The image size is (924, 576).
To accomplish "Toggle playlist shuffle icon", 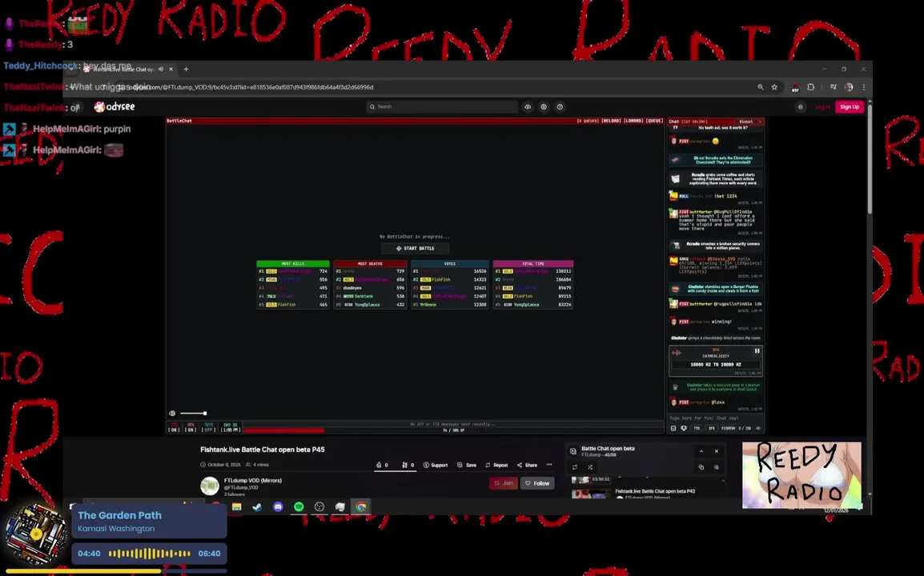I will (590, 467).
